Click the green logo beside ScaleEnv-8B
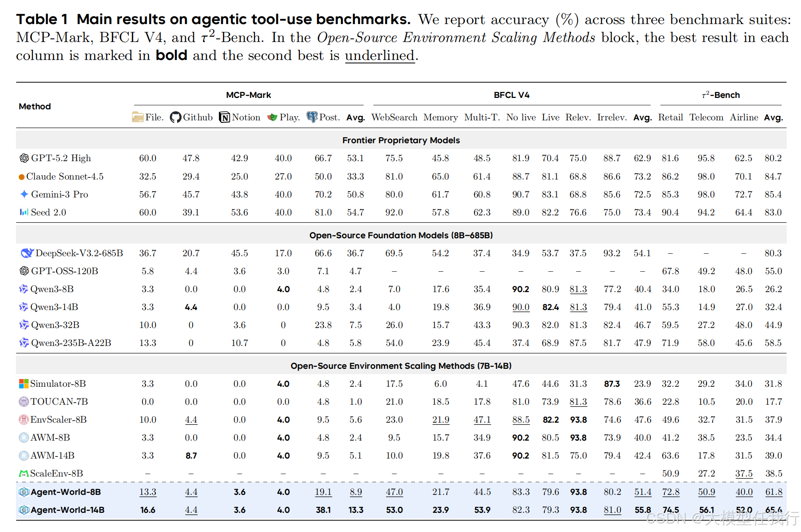801x532 pixels. coord(24,474)
